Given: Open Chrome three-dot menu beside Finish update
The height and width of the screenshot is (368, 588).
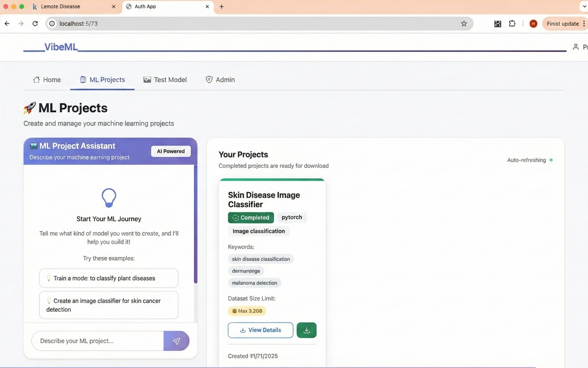Looking at the screenshot, I should pos(584,24).
